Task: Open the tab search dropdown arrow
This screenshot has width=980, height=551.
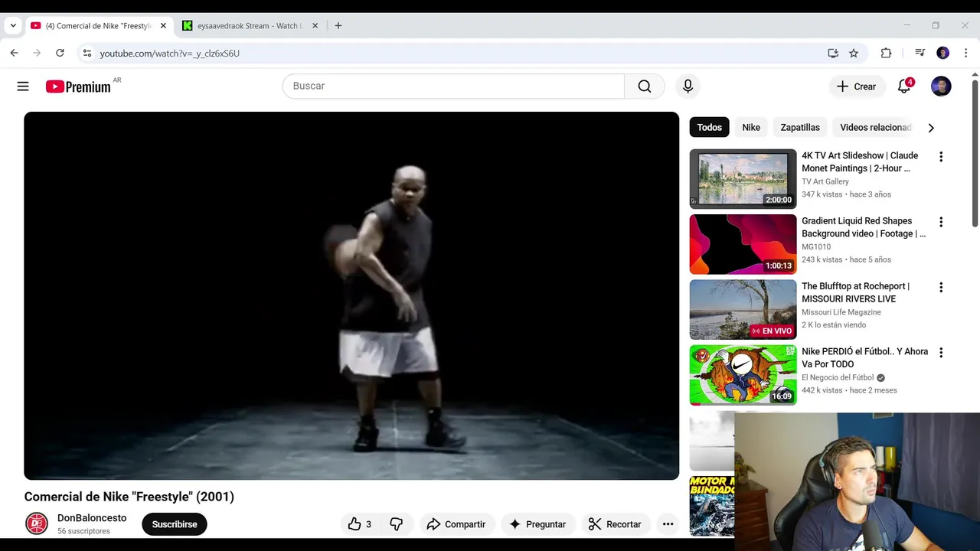Action: (x=13, y=25)
